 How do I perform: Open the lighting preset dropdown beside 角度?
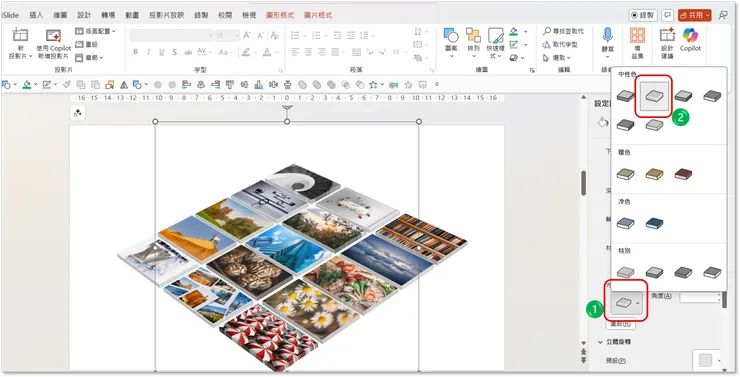[x=627, y=303]
